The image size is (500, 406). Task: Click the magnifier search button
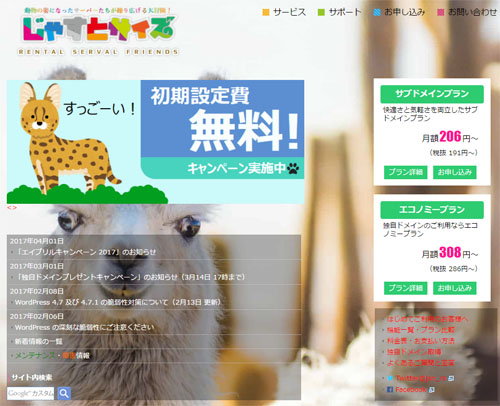coord(64,393)
